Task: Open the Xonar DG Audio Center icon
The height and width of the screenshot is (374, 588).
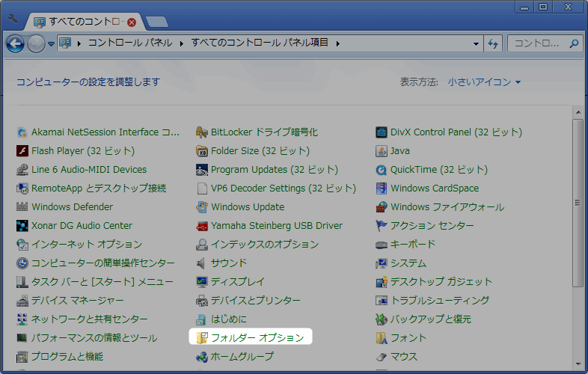Action: click(x=22, y=226)
